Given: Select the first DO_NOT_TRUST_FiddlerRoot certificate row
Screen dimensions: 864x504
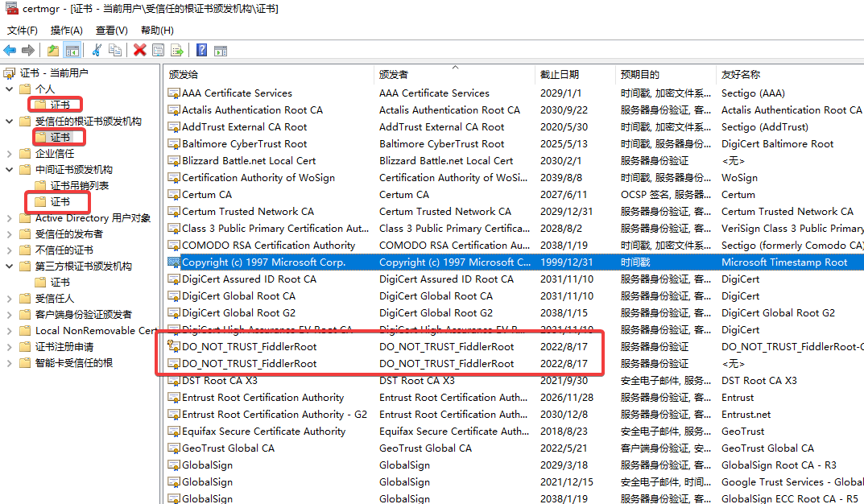Looking at the screenshot, I should point(249,347).
